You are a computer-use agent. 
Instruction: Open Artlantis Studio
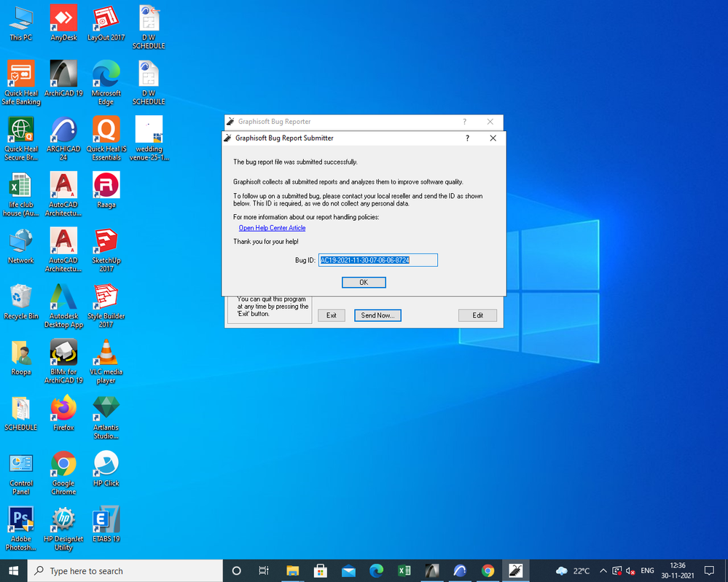tap(106, 412)
